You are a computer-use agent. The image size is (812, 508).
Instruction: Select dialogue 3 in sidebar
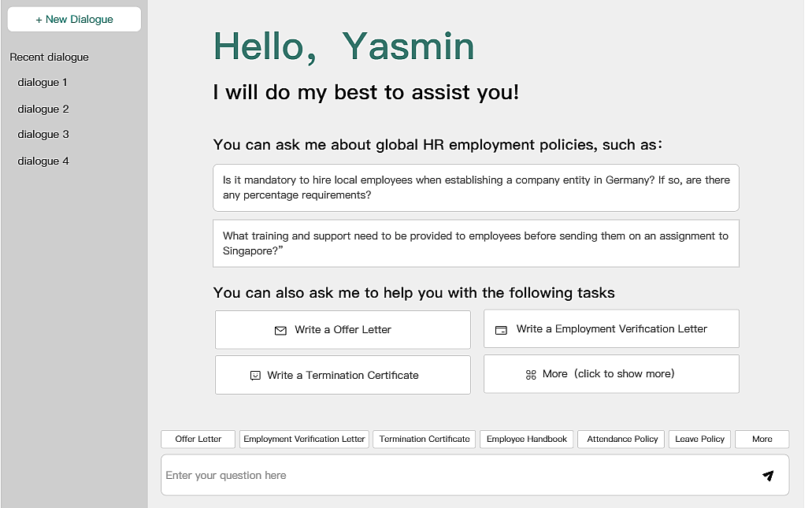[x=43, y=135]
